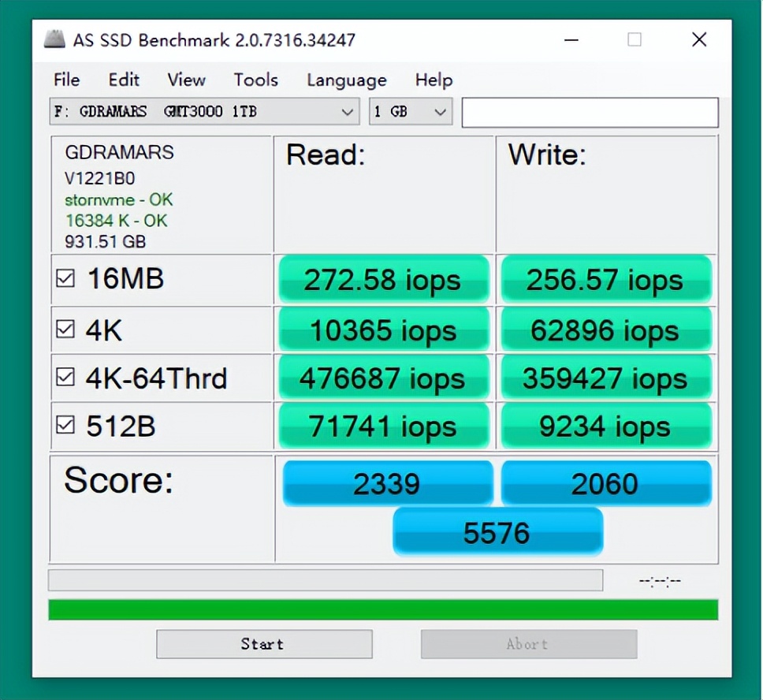The width and height of the screenshot is (763, 700).
Task: Disable the 4K test checkbox
Action: coord(66,329)
